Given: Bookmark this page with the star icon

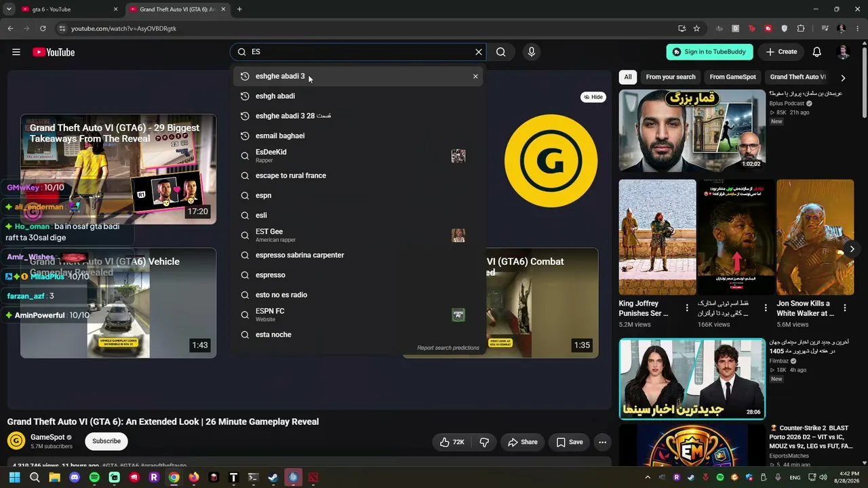Looking at the screenshot, I should [696, 28].
